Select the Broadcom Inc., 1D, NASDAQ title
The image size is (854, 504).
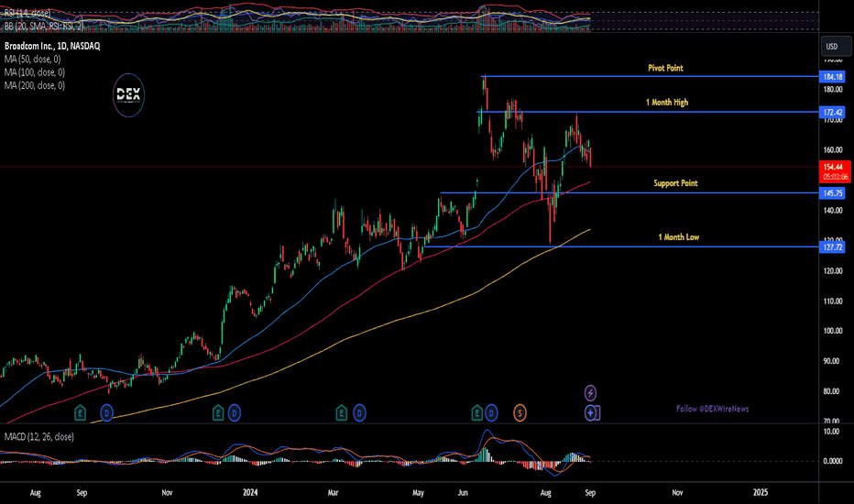tap(52, 47)
